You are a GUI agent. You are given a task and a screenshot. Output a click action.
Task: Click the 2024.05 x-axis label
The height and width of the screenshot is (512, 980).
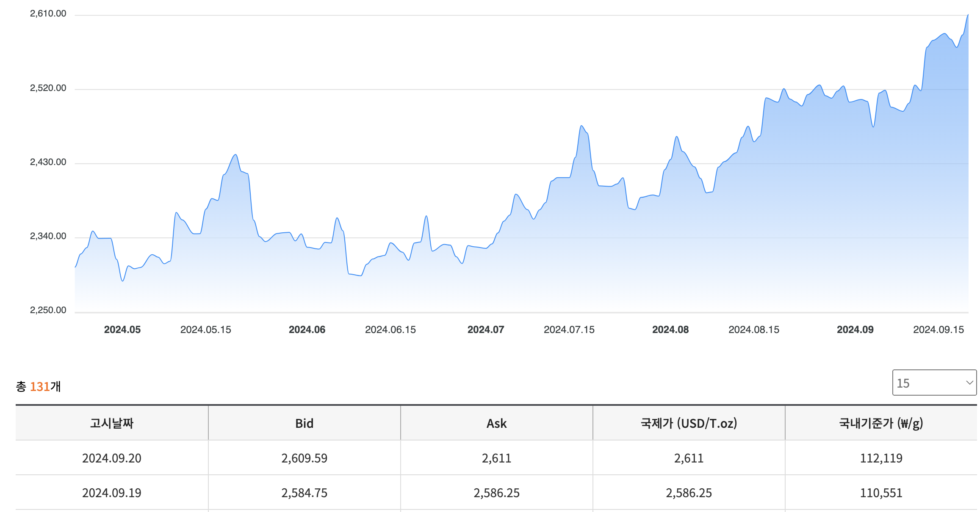point(122,330)
